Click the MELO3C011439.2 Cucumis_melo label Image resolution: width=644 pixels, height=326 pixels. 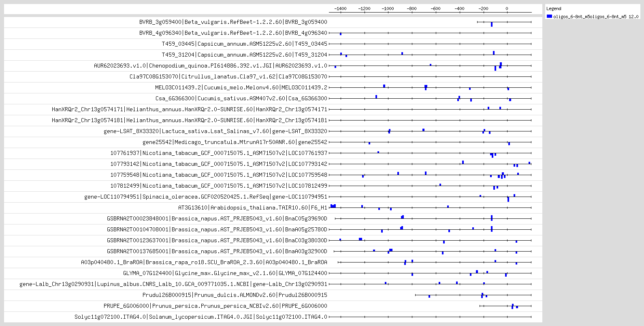[241, 87]
